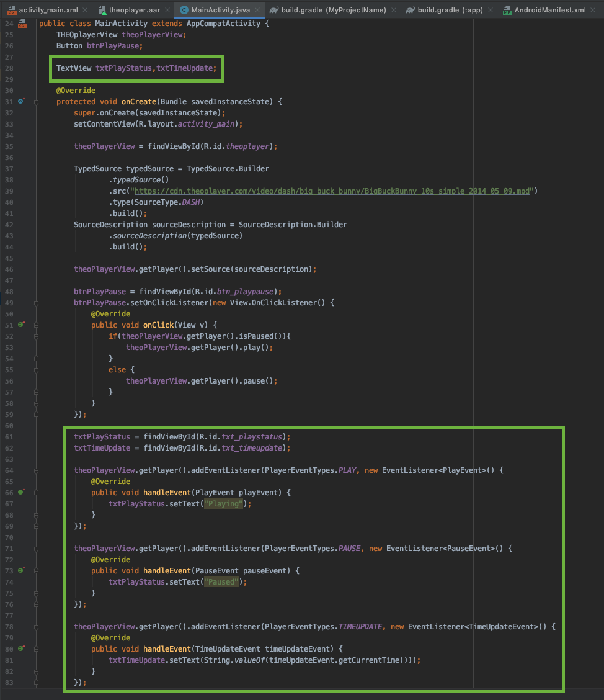This screenshot has width=604, height=700.
Task: Collapse the setOnClickListener block at line 49
Action: tap(37, 303)
